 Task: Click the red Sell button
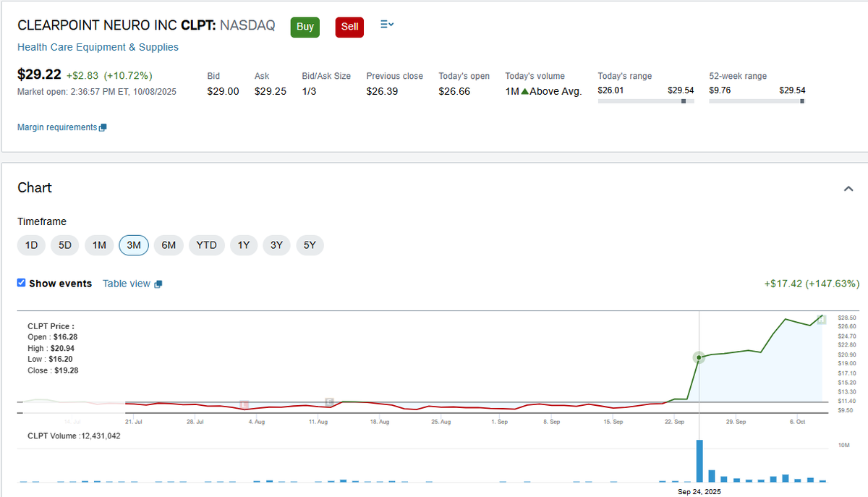(349, 27)
